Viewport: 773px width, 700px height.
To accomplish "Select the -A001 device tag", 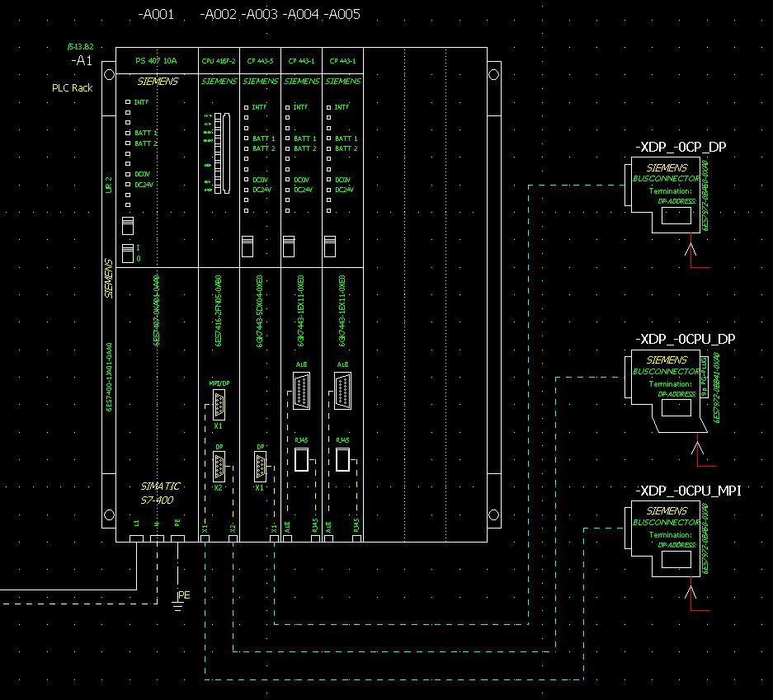I will point(156,14).
